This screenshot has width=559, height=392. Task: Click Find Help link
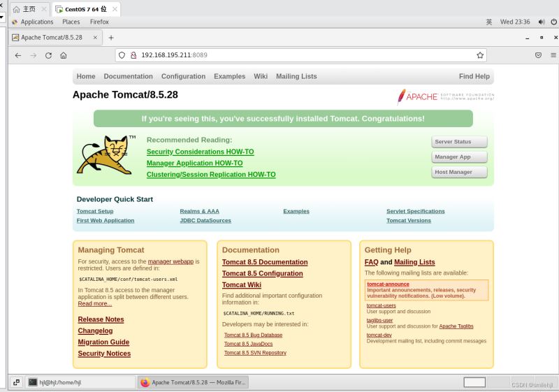click(x=474, y=76)
